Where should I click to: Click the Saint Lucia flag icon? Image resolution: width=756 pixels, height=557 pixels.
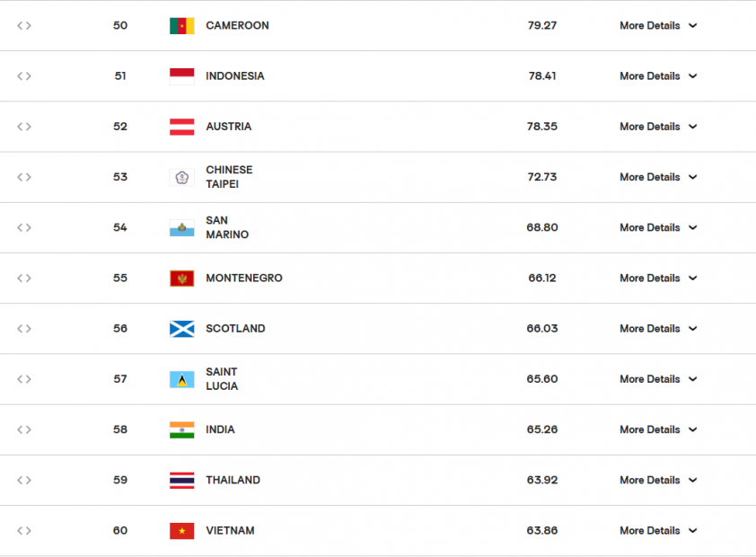181,379
